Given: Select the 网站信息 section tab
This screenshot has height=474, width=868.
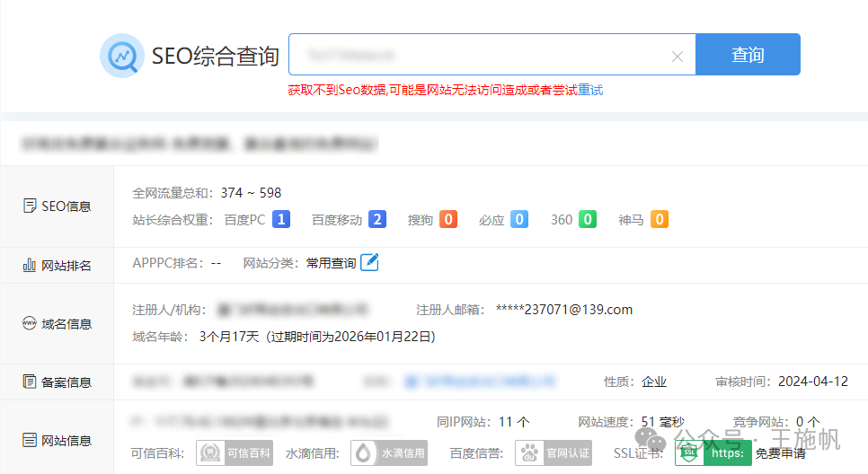Looking at the screenshot, I should 57,440.
